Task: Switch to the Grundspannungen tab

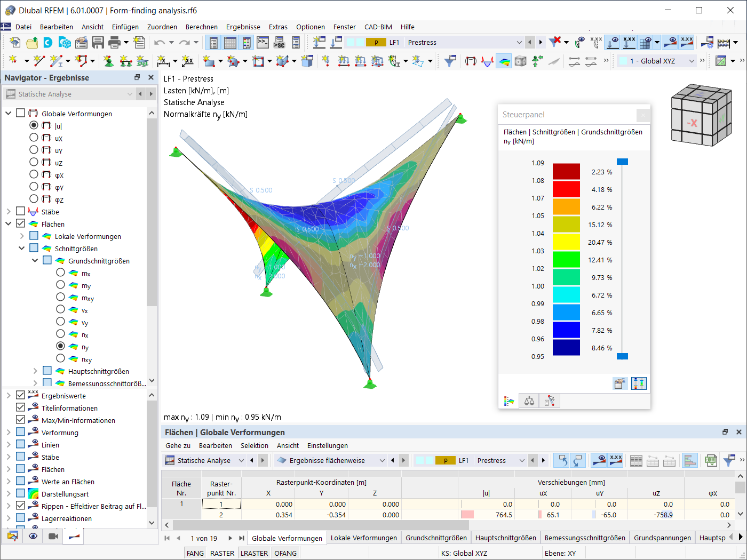Action: coord(662,538)
